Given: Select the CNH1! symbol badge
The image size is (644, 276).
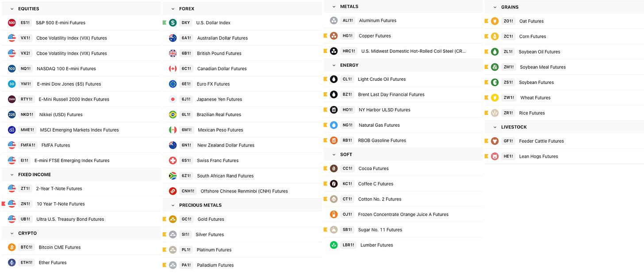Looking at the screenshot, I should click(x=188, y=191).
